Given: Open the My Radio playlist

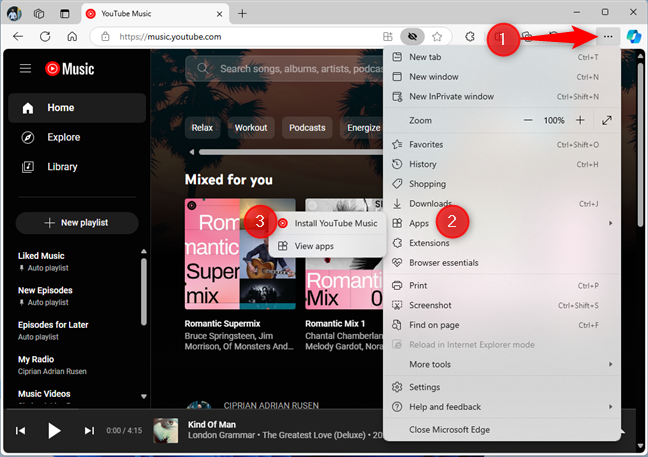Looking at the screenshot, I should [x=76, y=365].
